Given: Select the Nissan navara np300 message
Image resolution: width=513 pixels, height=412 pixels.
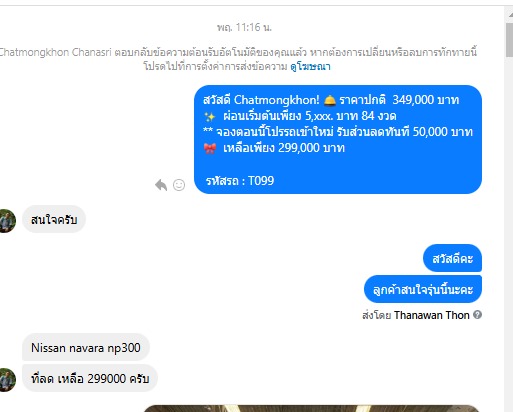Looking at the screenshot, I should [x=86, y=347].
